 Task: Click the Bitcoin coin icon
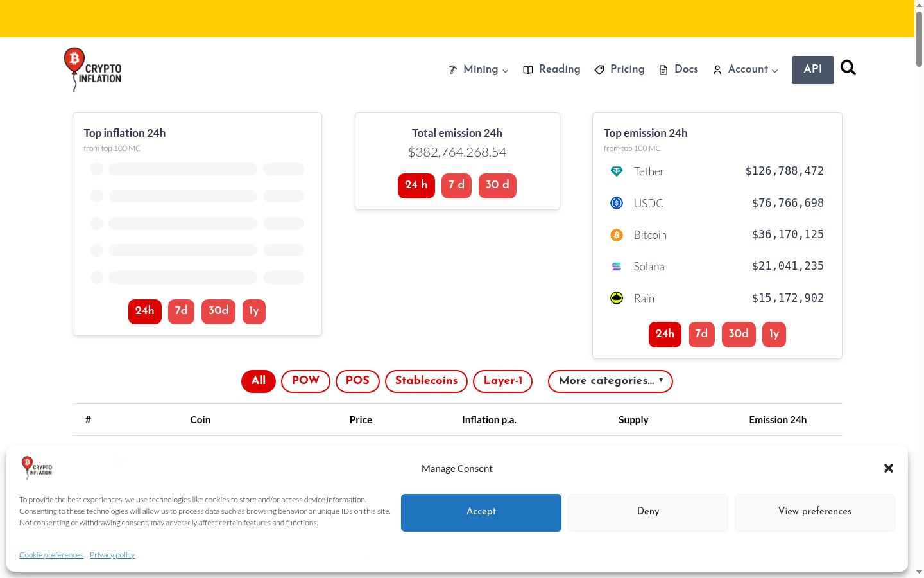click(x=617, y=235)
